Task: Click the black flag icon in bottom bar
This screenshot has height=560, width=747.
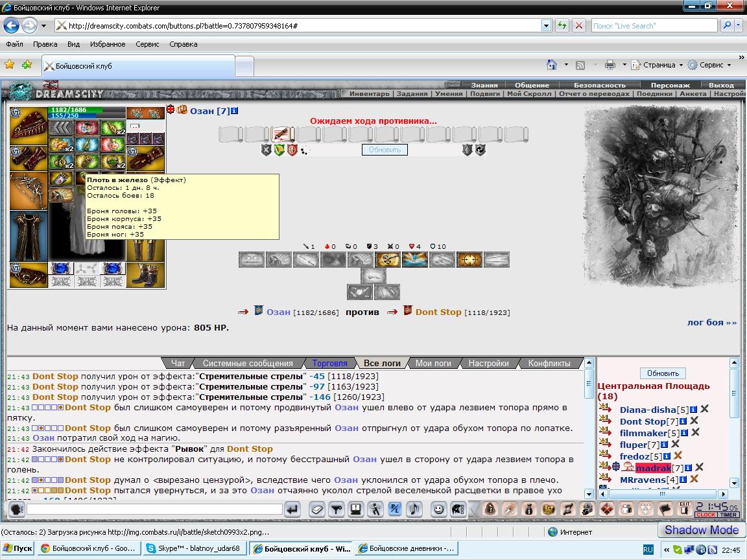Action: pos(665,509)
